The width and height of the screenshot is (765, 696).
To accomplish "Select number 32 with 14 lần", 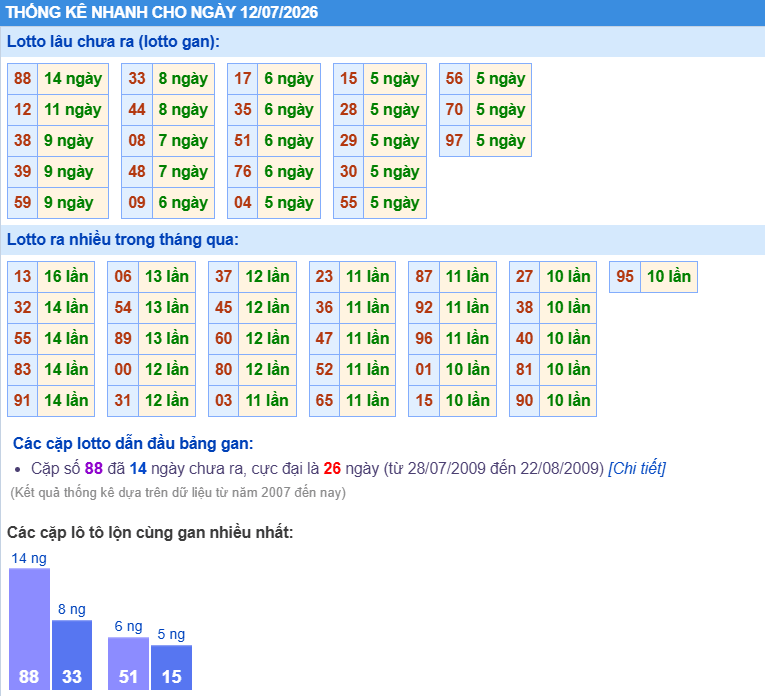I will pos(22,308).
